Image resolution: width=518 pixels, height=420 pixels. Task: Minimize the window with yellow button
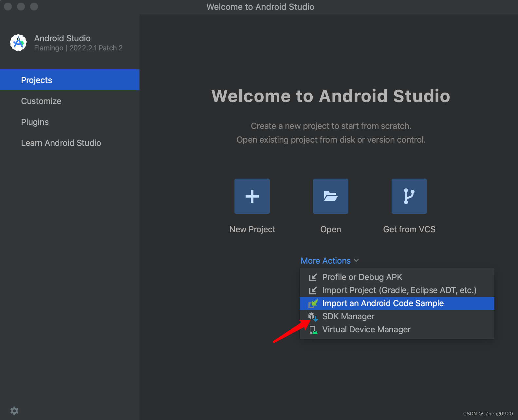(21, 7)
